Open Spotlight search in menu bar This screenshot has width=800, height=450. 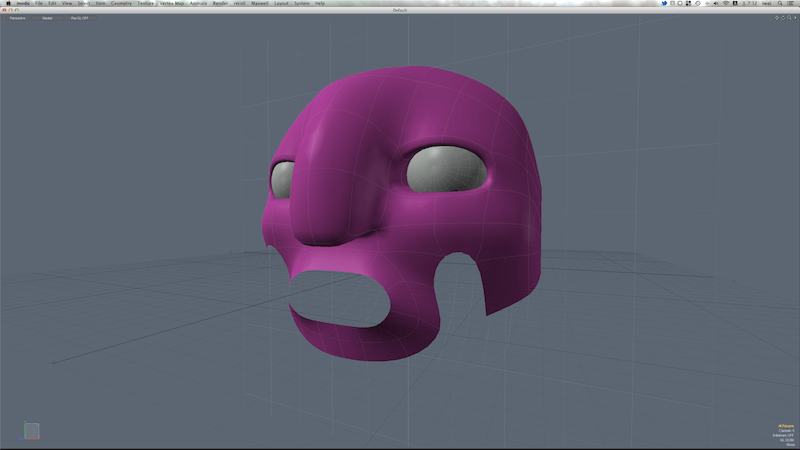[780, 3]
